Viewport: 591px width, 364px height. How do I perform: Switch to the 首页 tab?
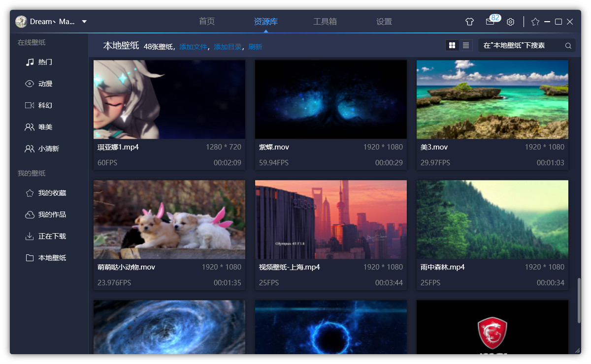(207, 22)
